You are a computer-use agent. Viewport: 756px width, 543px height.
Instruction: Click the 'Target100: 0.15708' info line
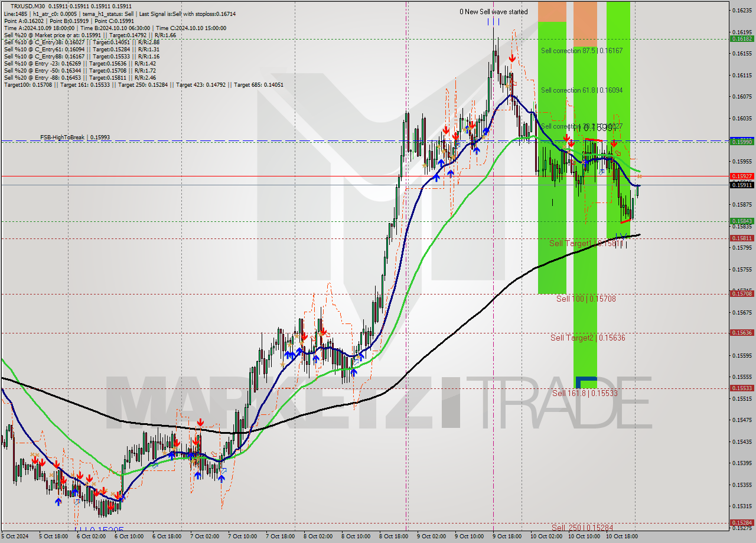[144, 85]
